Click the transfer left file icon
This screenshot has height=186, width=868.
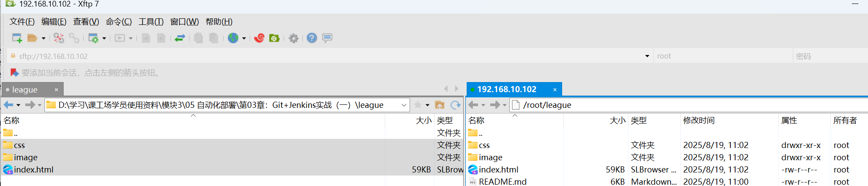(146, 38)
